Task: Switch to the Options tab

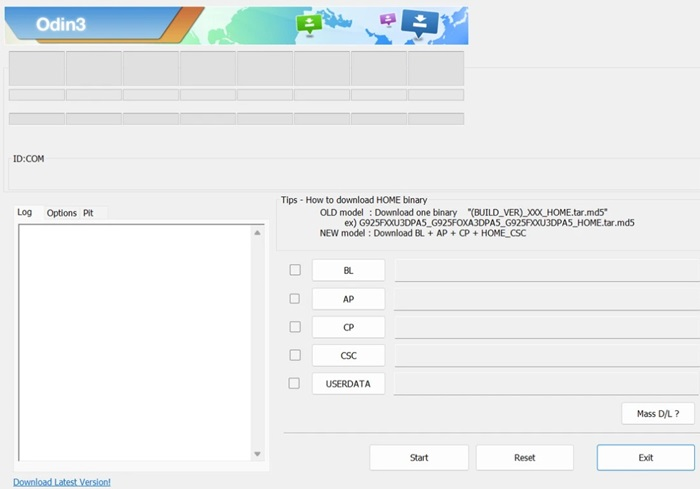Action: [61, 213]
